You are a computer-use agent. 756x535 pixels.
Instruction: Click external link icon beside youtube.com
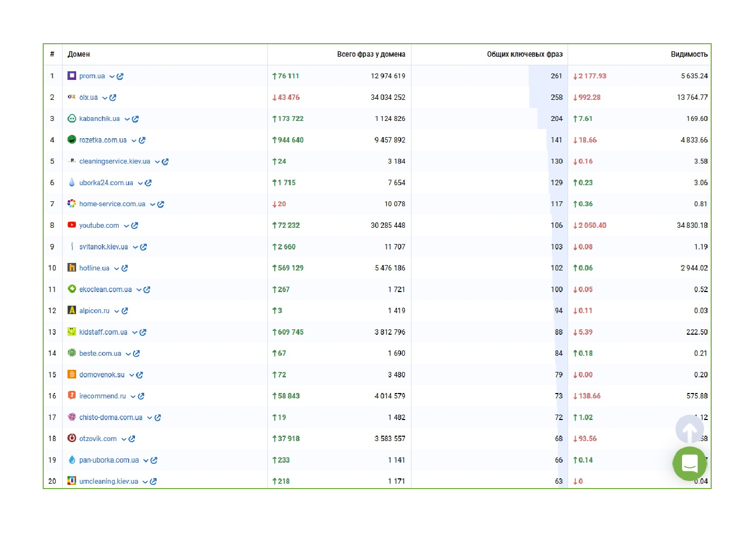(x=134, y=226)
